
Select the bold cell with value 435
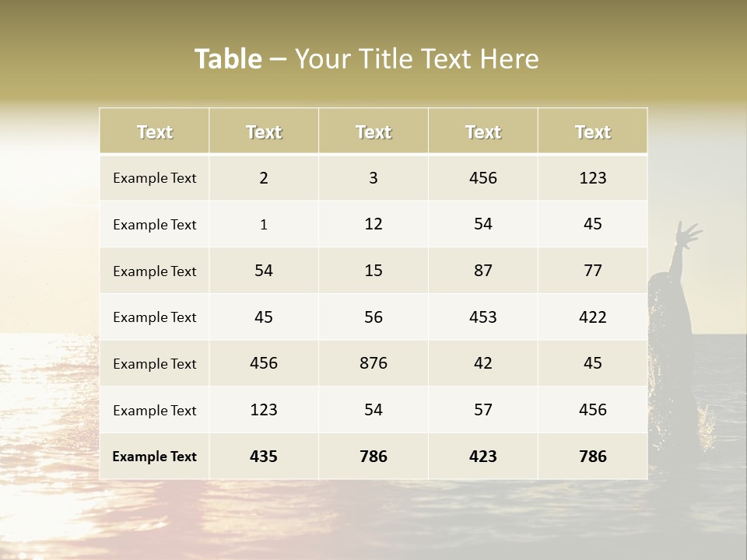coord(264,457)
